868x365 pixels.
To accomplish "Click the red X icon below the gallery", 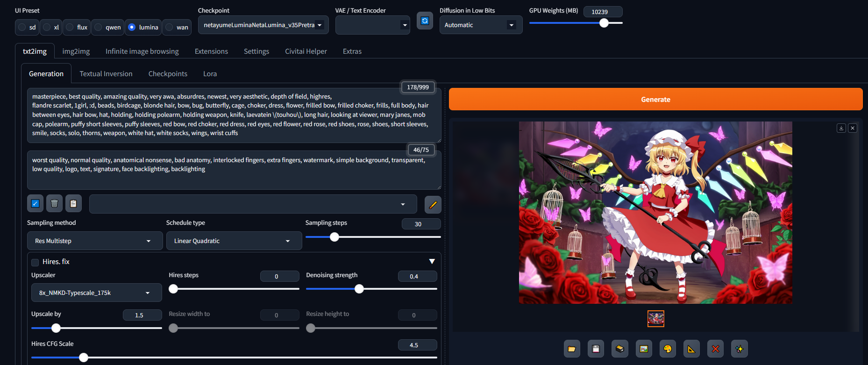I will pos(715,349).
